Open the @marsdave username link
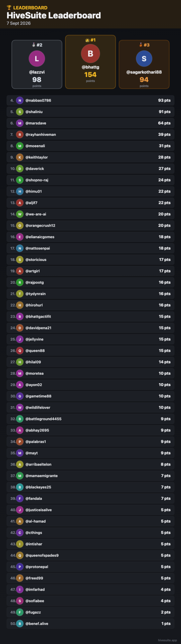This screenshot has width=181, height=644. pos(36,123)
